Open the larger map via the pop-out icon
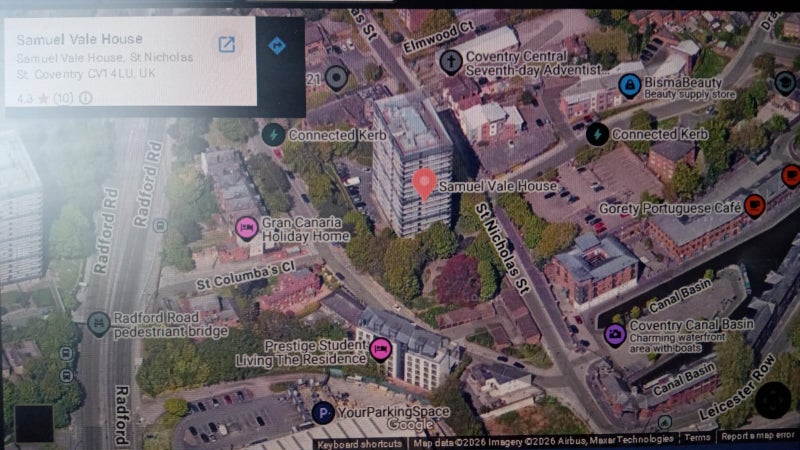800x450 pixels. pyautogui.click(x=227, y=45)
